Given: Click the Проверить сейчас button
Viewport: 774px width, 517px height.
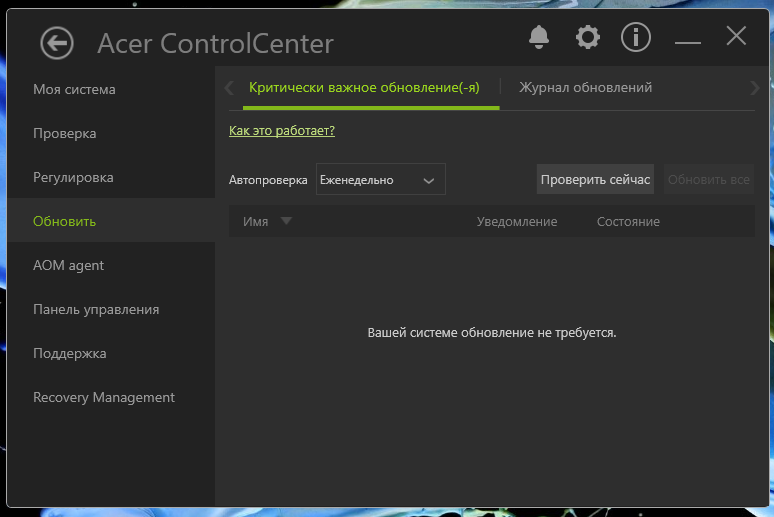Looking at the screenshot, I should point(595,179).
